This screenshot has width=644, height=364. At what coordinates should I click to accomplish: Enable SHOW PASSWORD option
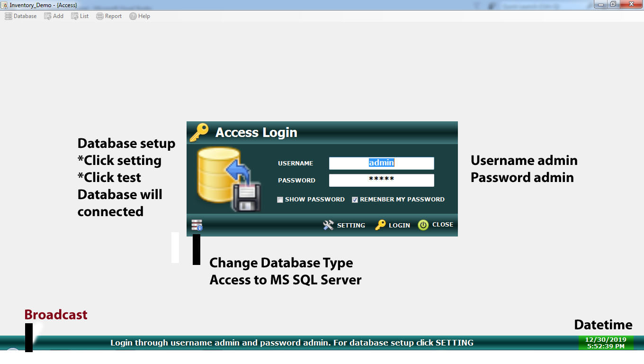point(280,200)
